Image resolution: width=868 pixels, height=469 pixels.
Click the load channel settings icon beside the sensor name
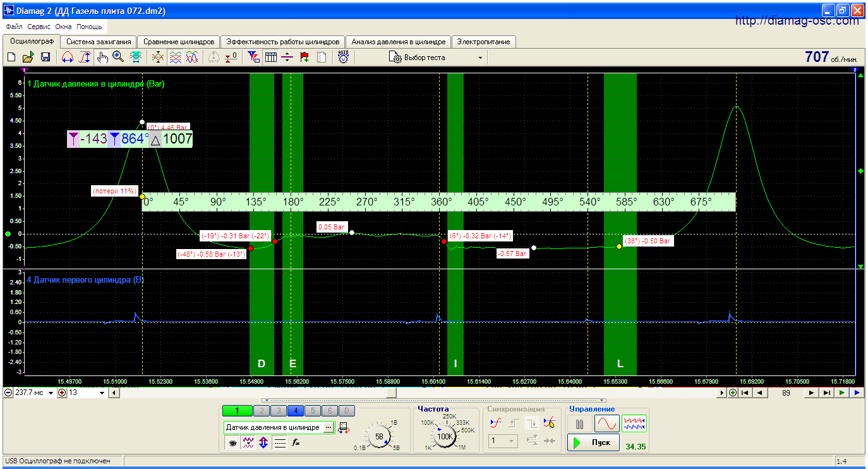point(345,428)
